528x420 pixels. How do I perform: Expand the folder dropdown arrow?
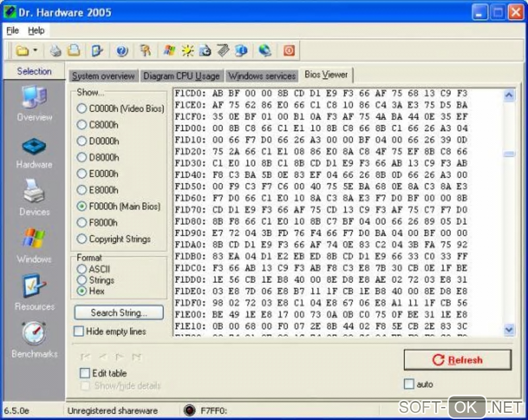[35, 51]
